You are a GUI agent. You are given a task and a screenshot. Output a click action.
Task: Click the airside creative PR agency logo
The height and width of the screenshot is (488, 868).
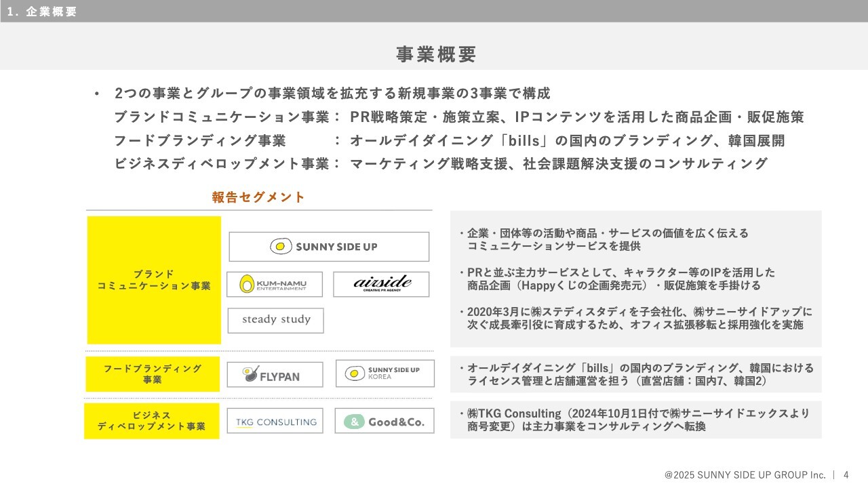click(x=381, y=285)
